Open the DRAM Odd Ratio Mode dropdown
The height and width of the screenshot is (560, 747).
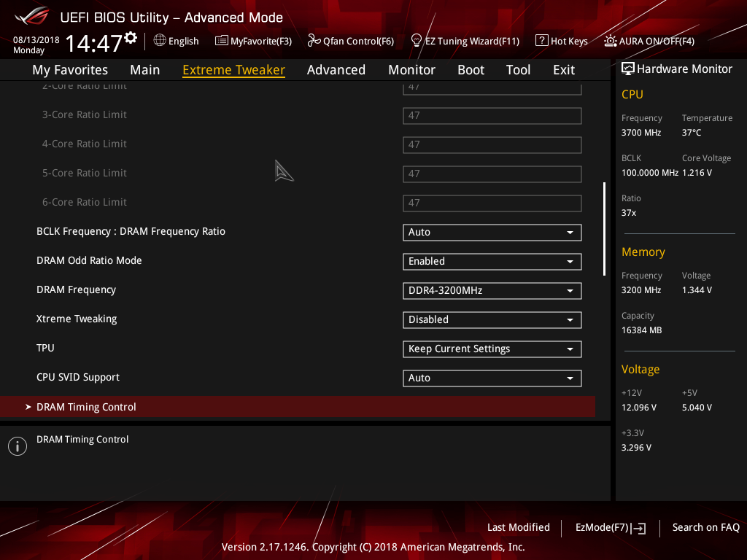(492, 262)
